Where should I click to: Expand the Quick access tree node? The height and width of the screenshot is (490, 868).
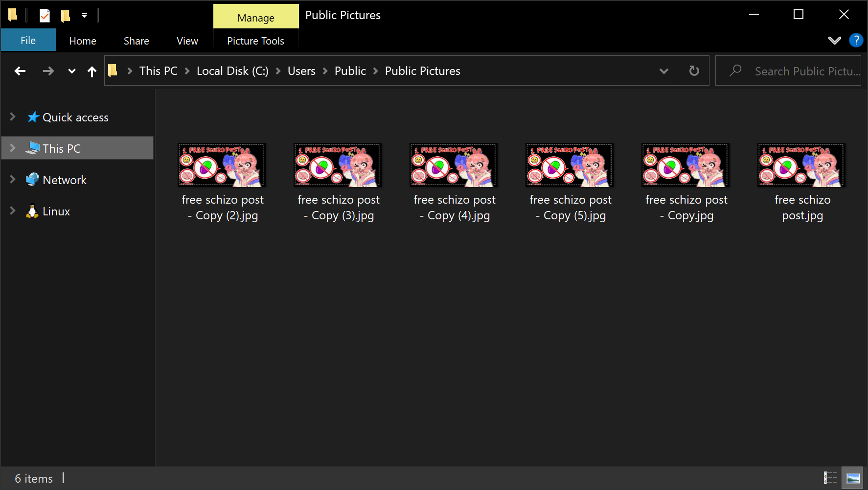13,117
